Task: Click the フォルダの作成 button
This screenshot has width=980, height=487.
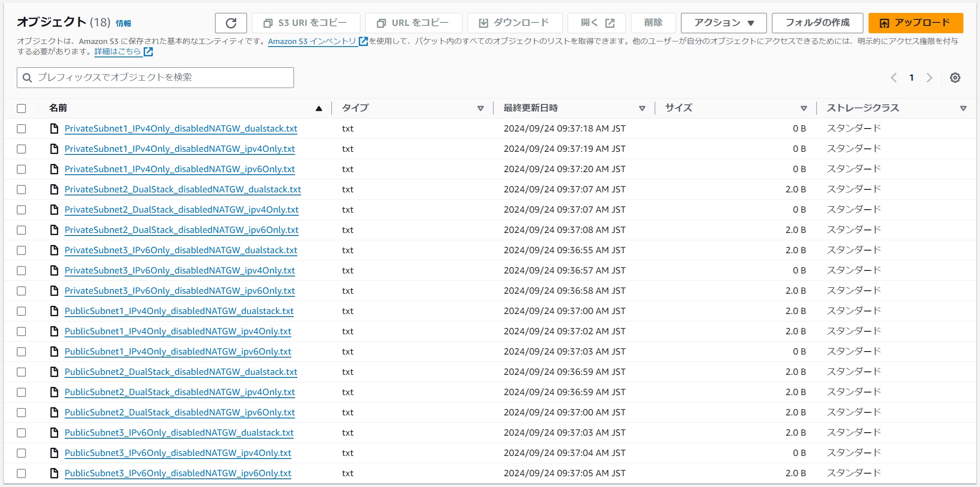Action: (x=817, y=23)
